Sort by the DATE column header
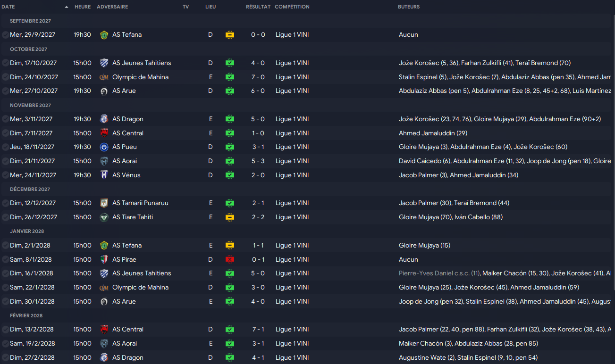The width and height of the screenshot is (615, 364). pyautogui.click(x=8, y=7)
